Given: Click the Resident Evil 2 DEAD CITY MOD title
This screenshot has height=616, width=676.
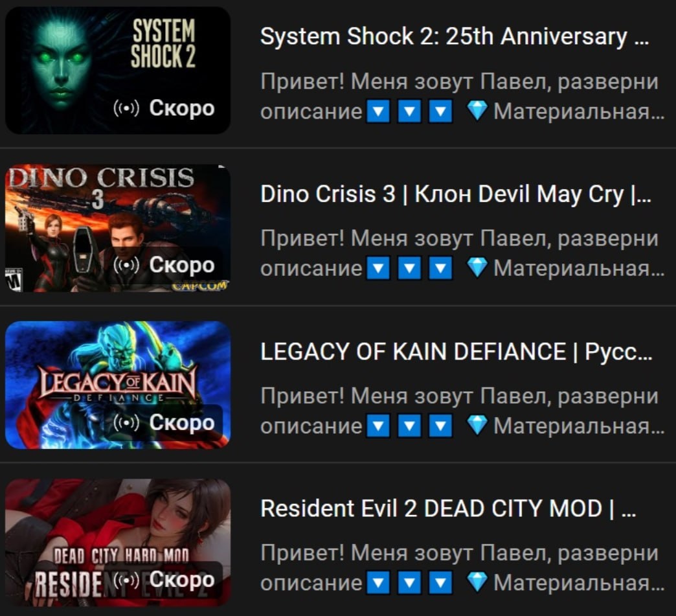Looking at the screenshot, I should pyautogui.click(x=448, y=508).
